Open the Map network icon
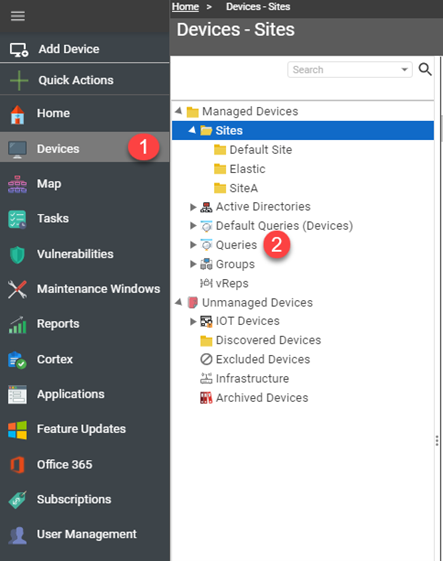 (x=17, y=184)
